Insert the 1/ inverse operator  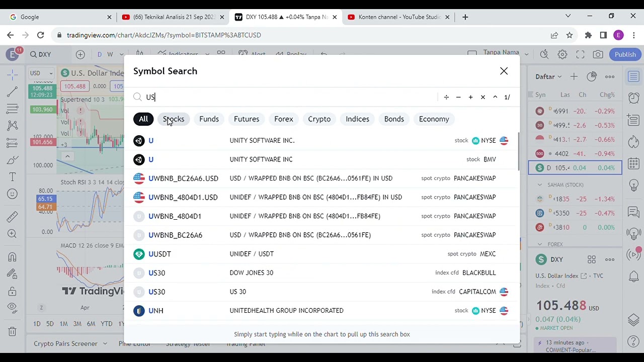(x=507, y=97)
